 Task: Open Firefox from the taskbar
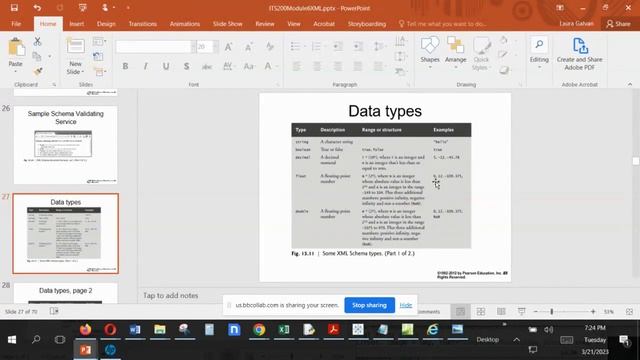[x=85, y=330]
